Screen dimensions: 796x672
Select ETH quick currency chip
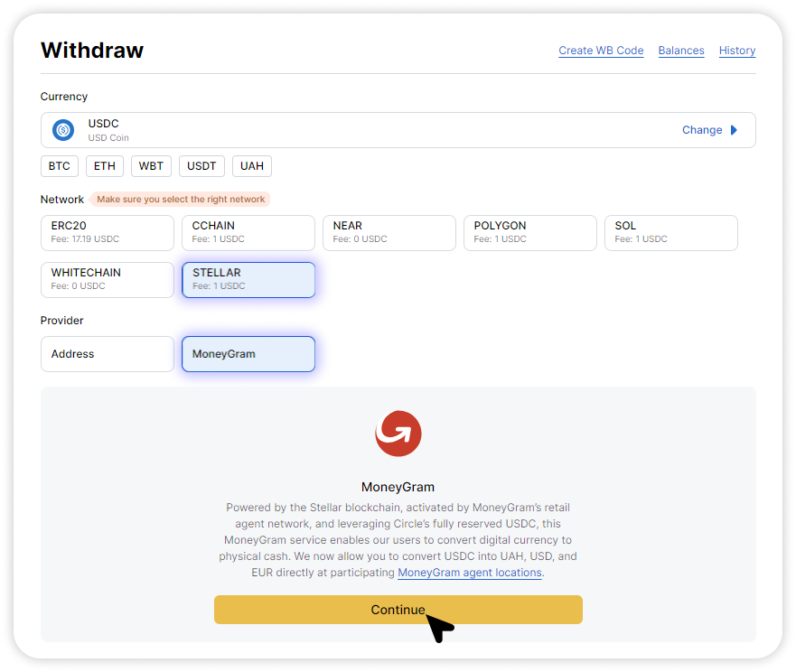pyautogui.click(x=105, y=166)
